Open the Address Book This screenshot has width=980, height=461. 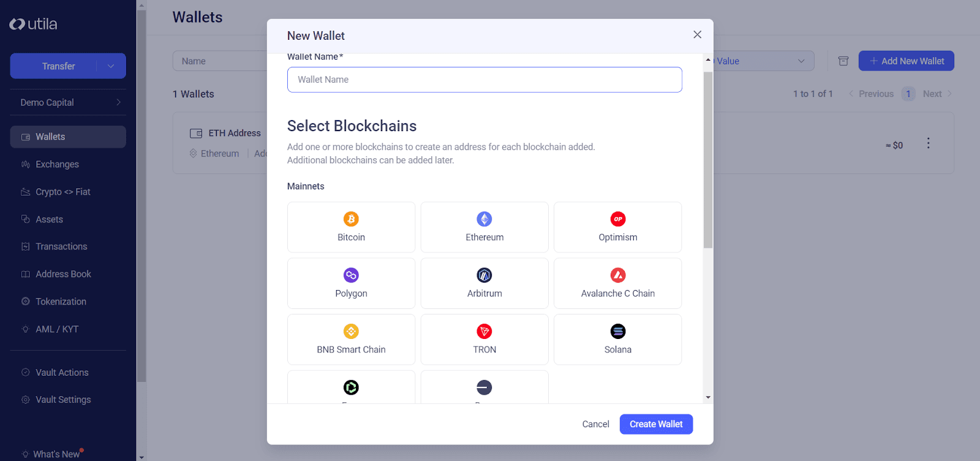[x=63, y=273]
